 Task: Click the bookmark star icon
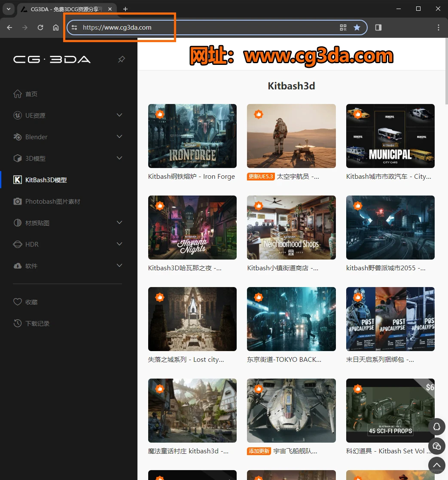pyautogui.click(x=357, y=28)
